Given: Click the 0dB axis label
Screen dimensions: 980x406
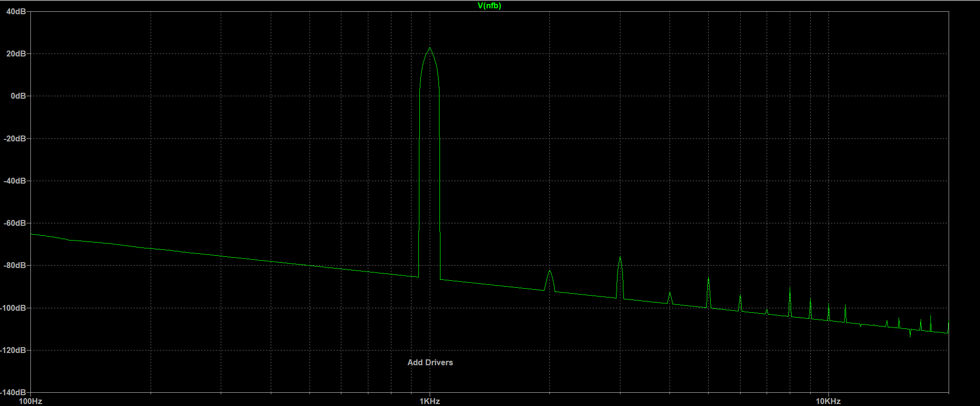Looking at the screenshot, I should tap(18, 96).
